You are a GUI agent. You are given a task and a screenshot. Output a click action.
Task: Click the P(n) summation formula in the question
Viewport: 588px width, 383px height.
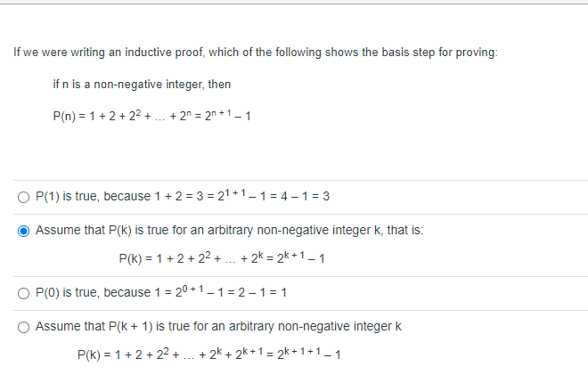pos(151,116)
